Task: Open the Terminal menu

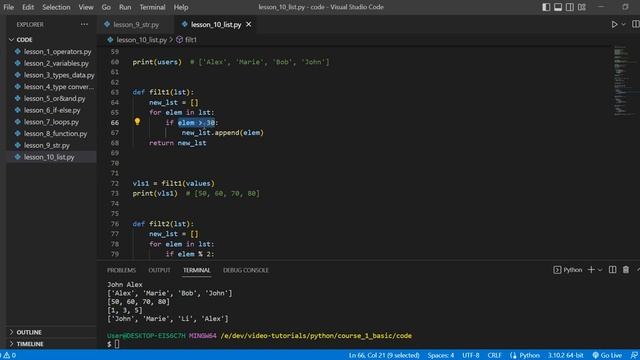Action: pyautogui.click(x=152, y=7)
